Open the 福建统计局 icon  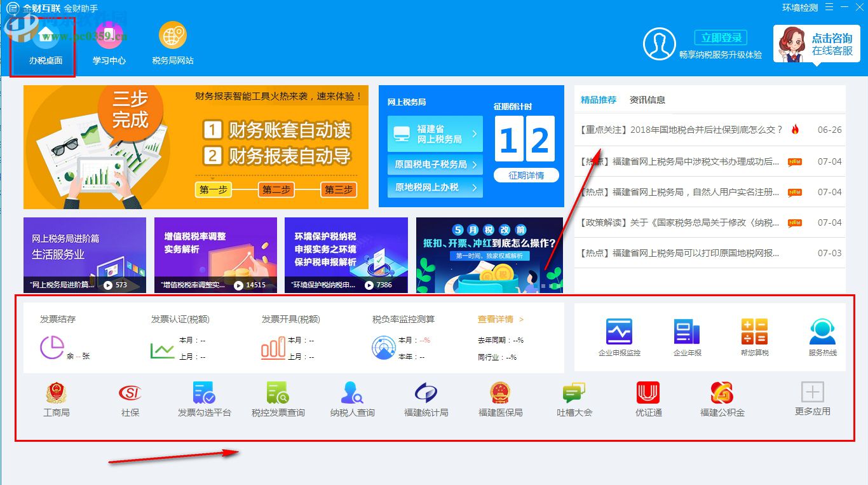426,393
